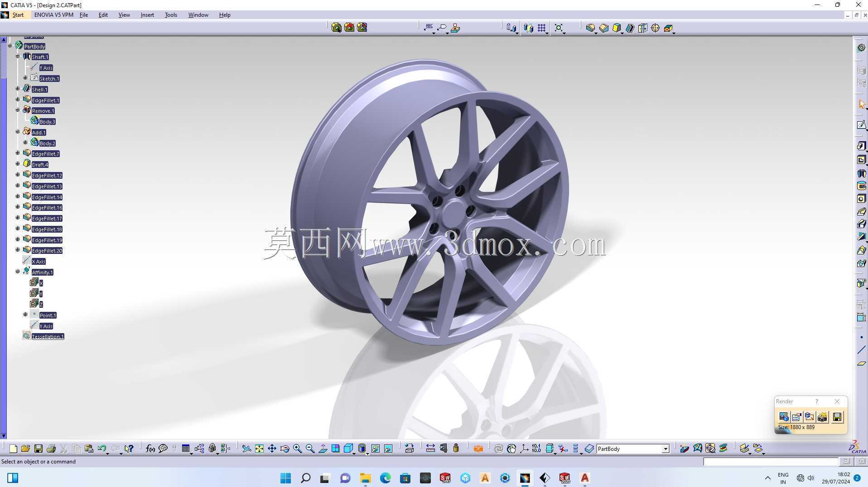Click the Render Shooting camera icon
Image resolution: width=868 pixels, height=487 pixels.
[822, 417]
